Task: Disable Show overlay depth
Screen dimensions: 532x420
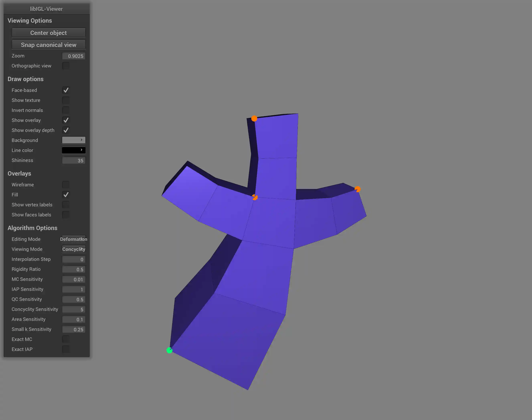Action: click(x=66, y=130)
